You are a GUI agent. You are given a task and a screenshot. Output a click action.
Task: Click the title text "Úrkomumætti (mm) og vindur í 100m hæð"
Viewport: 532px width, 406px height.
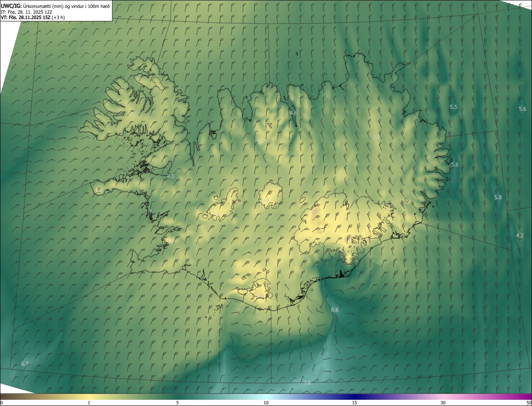(x=66, y=6)
